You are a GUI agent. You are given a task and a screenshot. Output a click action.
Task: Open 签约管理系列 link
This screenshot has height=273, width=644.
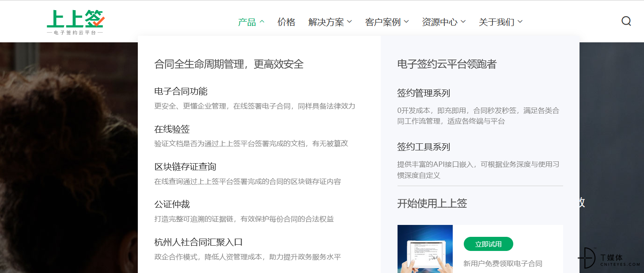click(424, 93)
